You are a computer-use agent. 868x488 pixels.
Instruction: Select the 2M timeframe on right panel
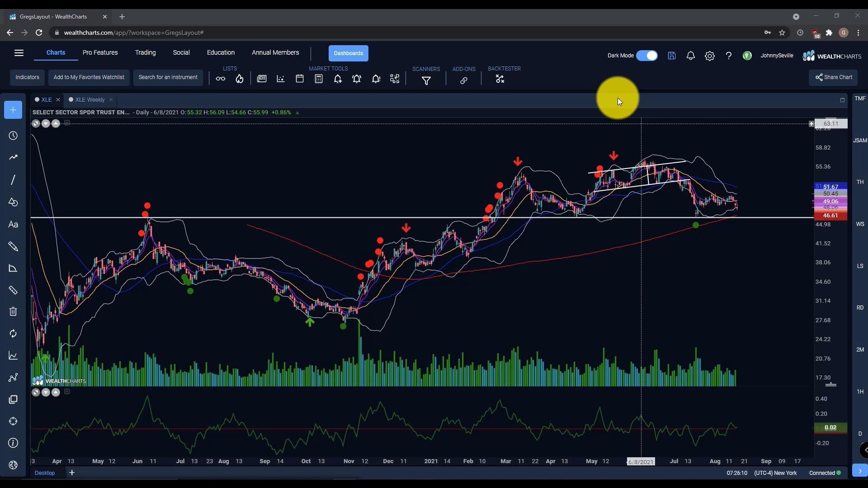pos(860,350)
